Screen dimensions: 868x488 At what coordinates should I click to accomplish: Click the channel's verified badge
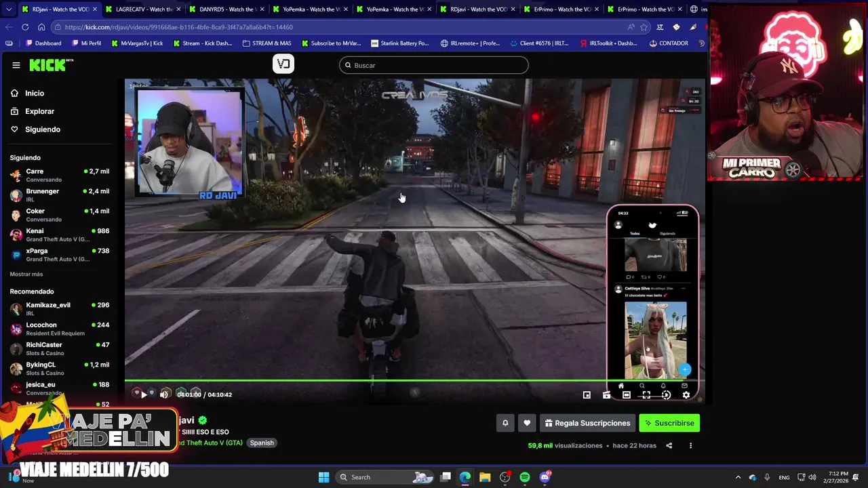[x=203, y=420]
